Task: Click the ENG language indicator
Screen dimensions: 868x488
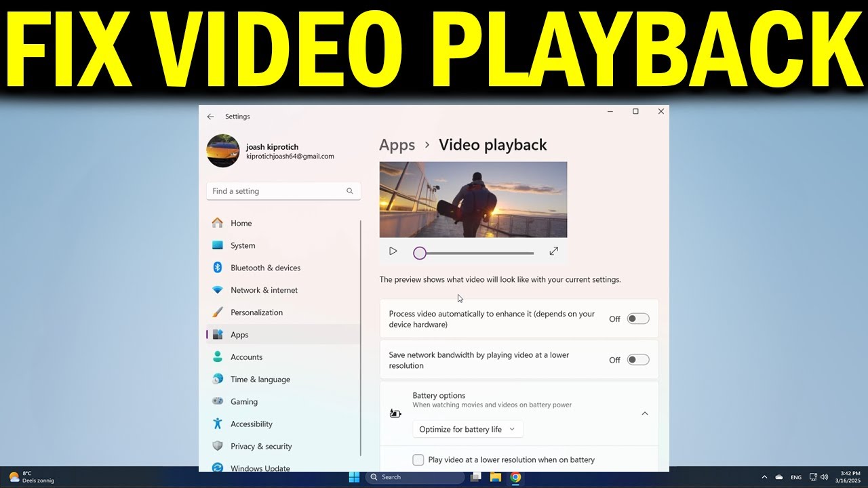Action: 796,477
